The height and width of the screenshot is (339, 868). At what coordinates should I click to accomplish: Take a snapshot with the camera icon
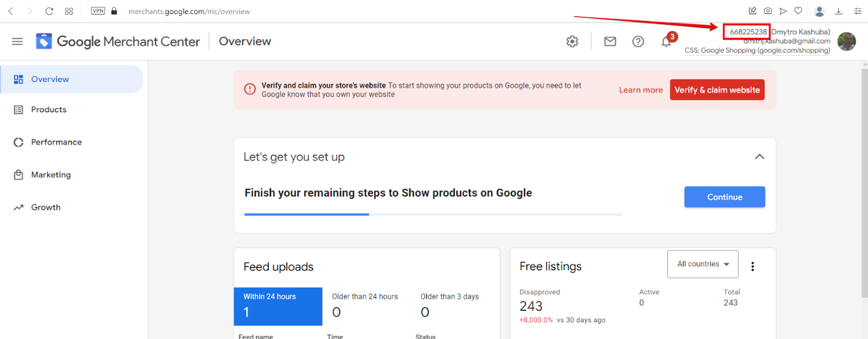tap(768, 11)
